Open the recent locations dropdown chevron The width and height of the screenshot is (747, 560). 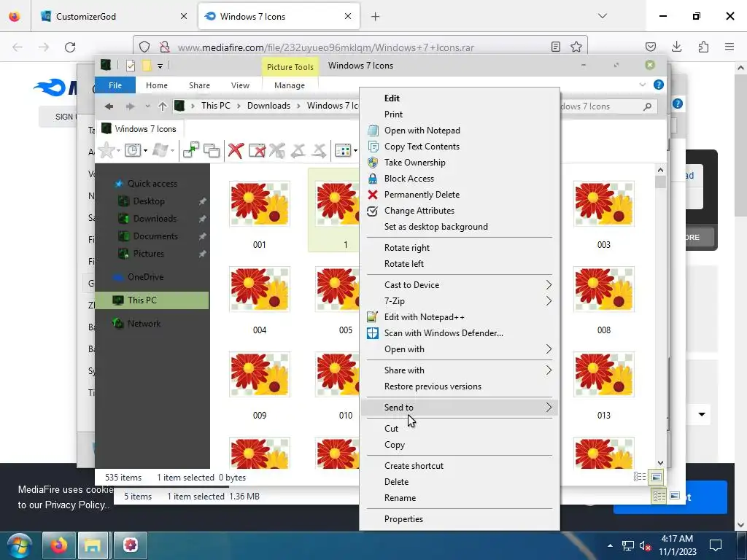[x=147, y=106]
